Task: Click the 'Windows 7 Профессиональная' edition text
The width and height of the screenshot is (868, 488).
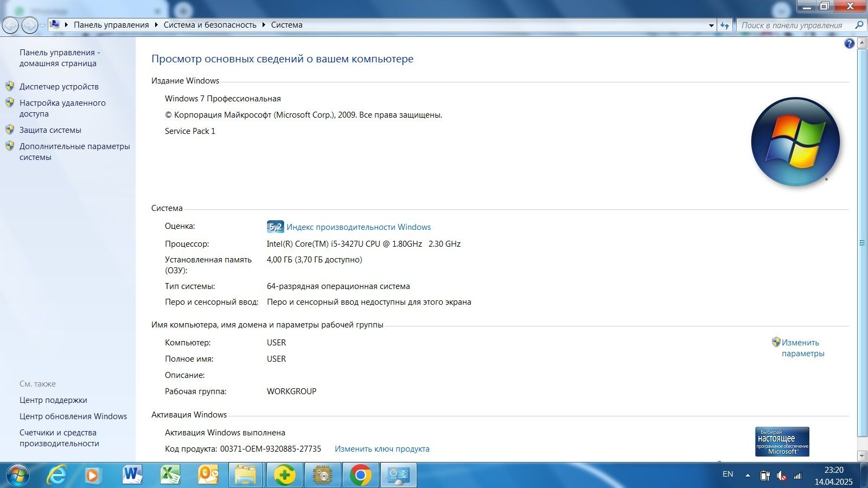Action: (x=223, y=99)
